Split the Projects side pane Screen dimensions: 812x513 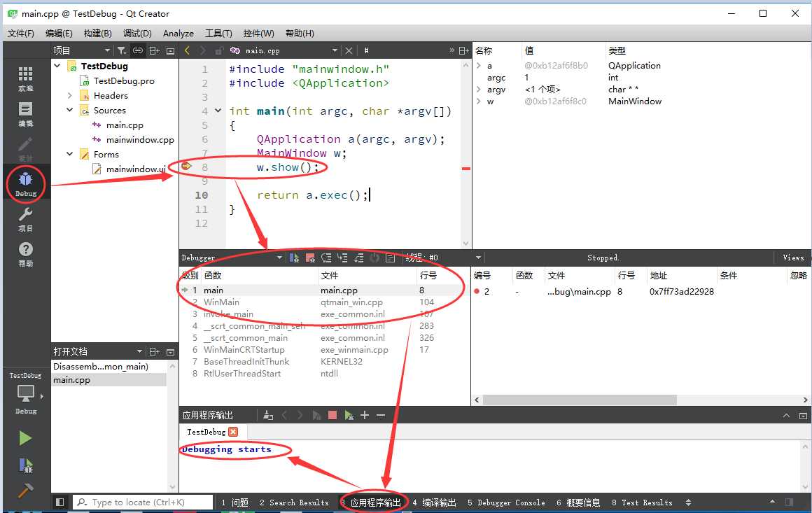coord(154,50)
